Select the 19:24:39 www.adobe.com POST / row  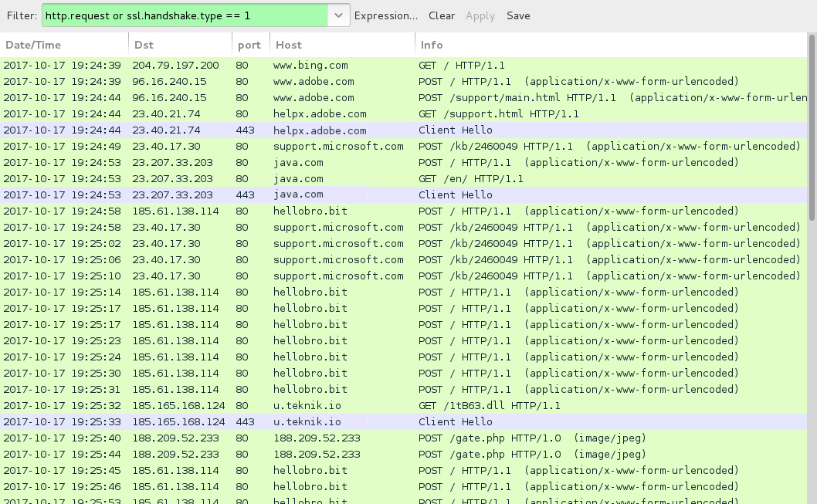click(403, 81)
